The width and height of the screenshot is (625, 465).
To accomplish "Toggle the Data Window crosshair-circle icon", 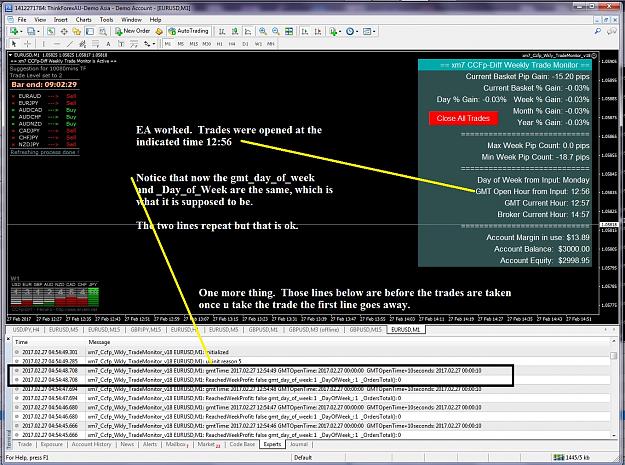I will [64, 31].
